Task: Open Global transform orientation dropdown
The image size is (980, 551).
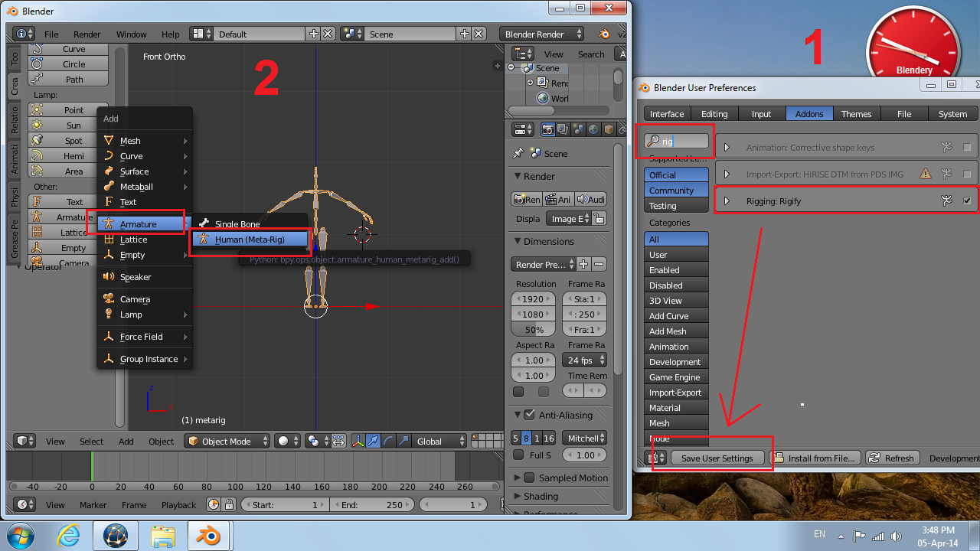Action: pos(439,441)
